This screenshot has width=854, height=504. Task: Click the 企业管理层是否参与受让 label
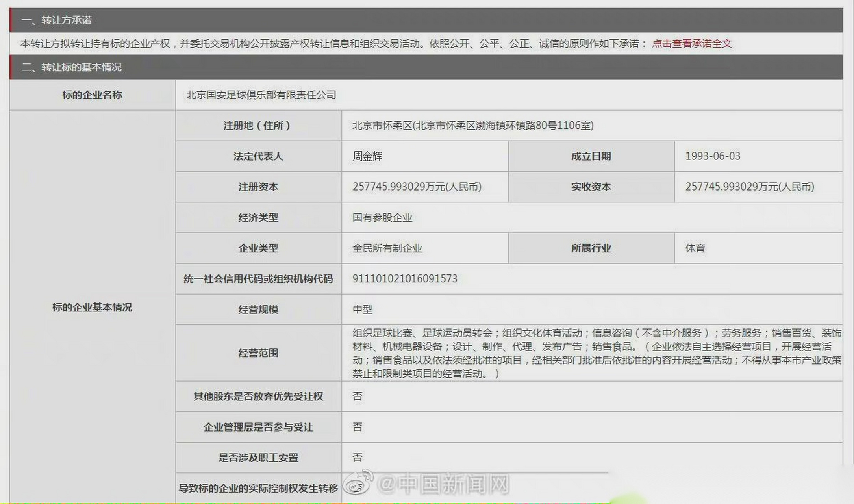[258, 427]
